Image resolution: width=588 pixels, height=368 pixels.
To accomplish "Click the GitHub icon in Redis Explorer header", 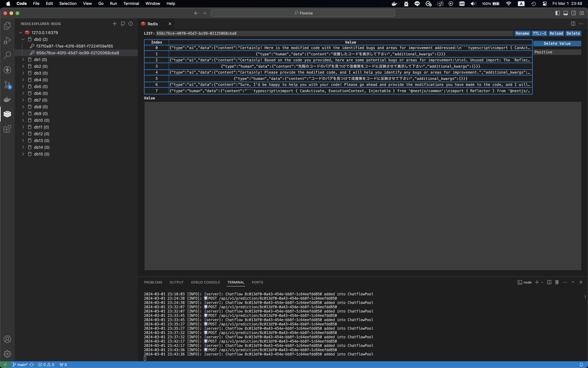I will pos(123,24).
